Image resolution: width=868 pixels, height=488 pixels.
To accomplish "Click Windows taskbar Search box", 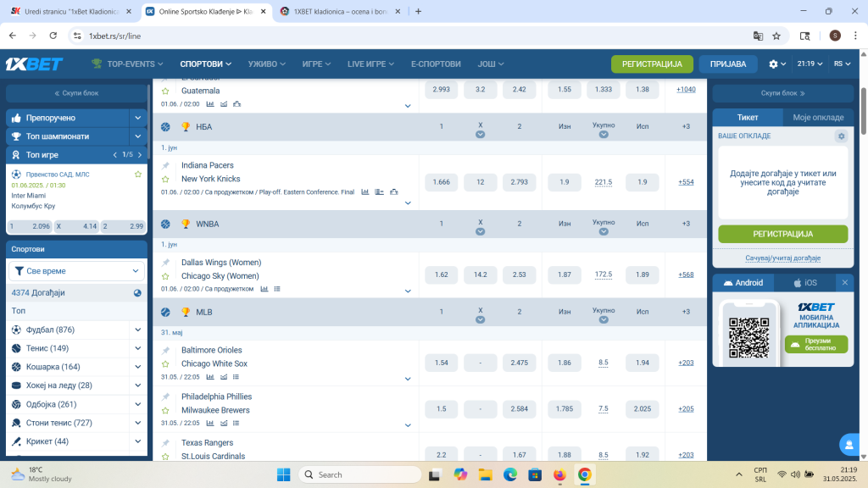I will pyautogui.click(x=360, y=474).
